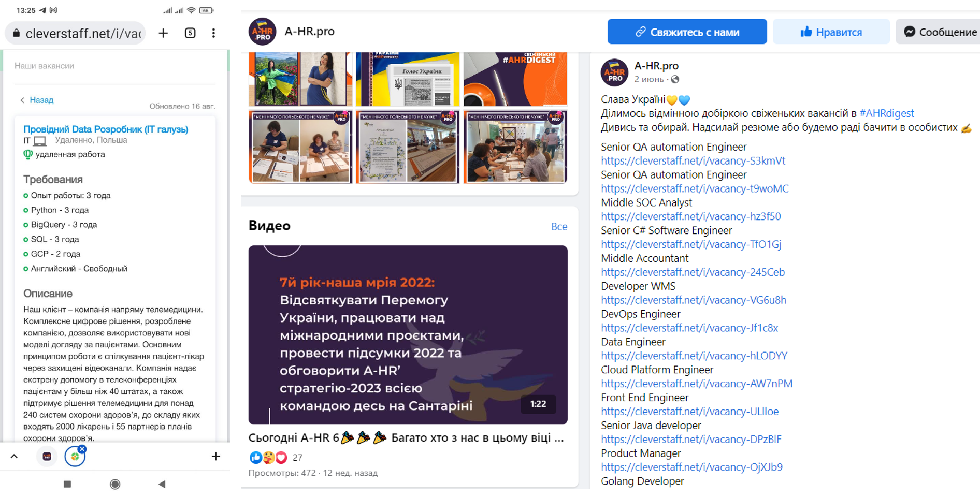This screenshot has width=980, height=498.
Task: Open the browser three-dot menu
Action: (x=213, y=33)
